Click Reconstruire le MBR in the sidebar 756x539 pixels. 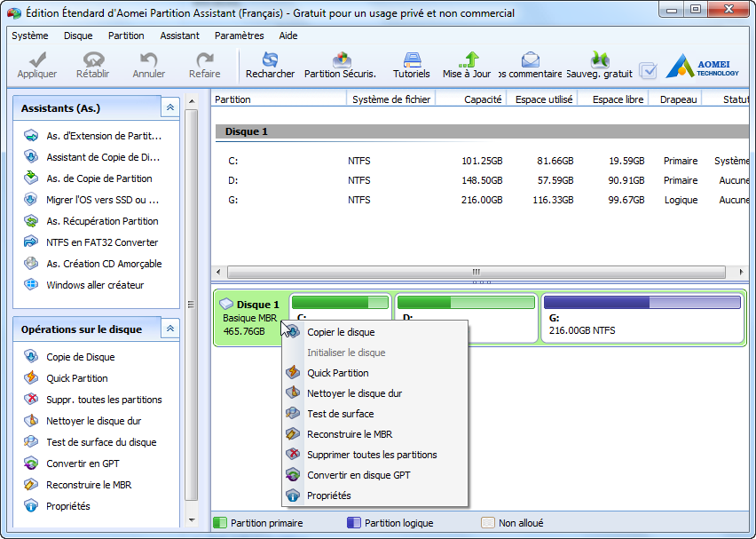click(x=77, y=485)
